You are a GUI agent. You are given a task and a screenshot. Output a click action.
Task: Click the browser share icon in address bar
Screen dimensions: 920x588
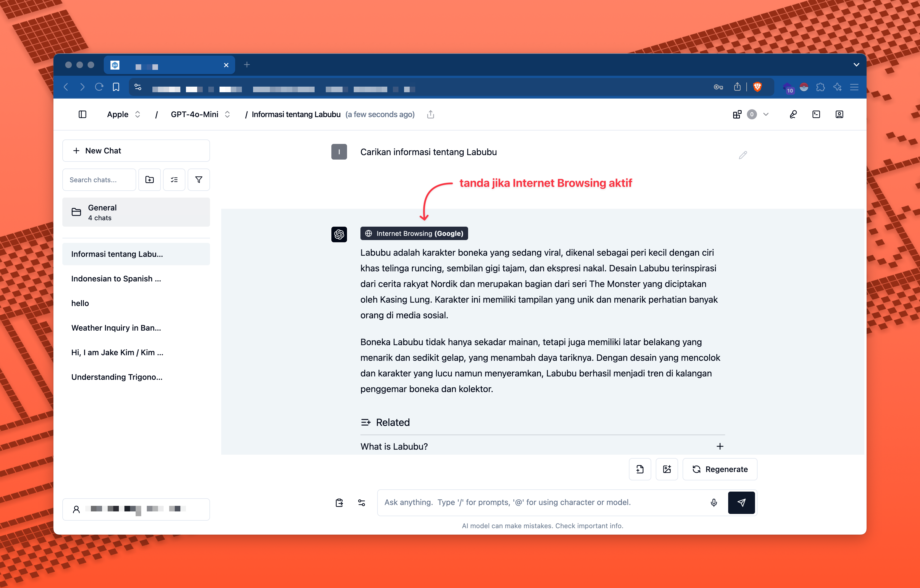[x=737, y=87]
